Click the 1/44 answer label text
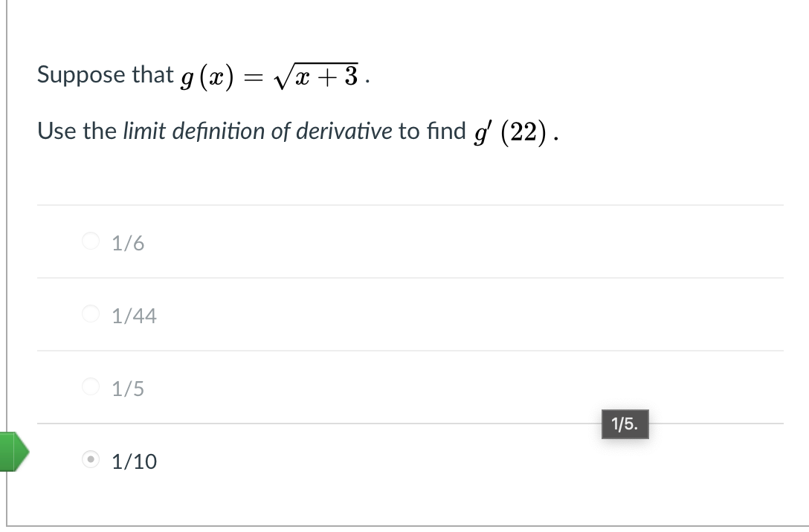Viewport: 809px width, 532px height. click(x=134, y=315)
